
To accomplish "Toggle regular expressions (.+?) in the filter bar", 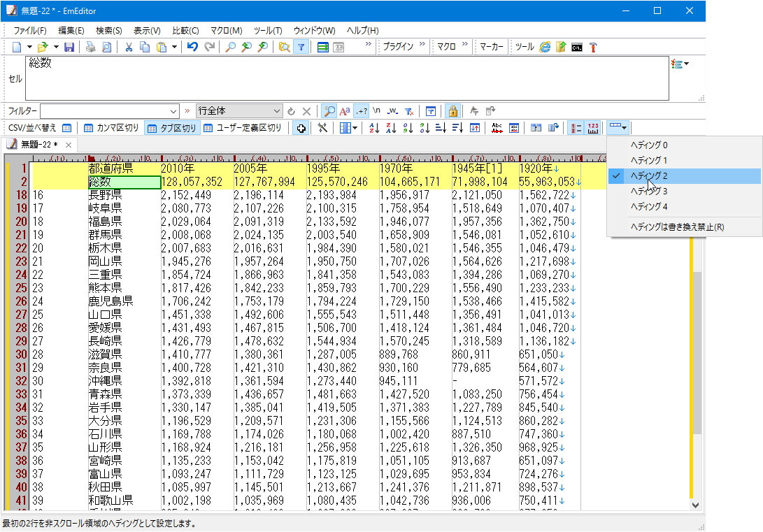I will tap(361, 110).
